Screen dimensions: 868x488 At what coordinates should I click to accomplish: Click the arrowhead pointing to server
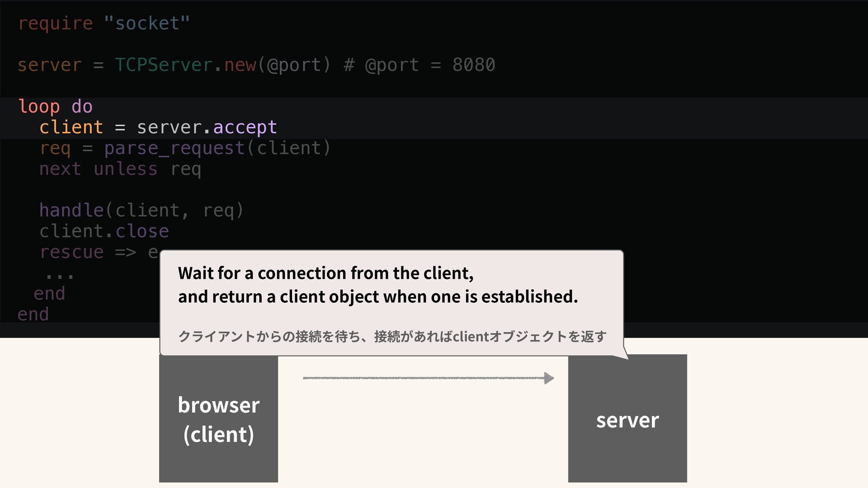coord(549,378)
